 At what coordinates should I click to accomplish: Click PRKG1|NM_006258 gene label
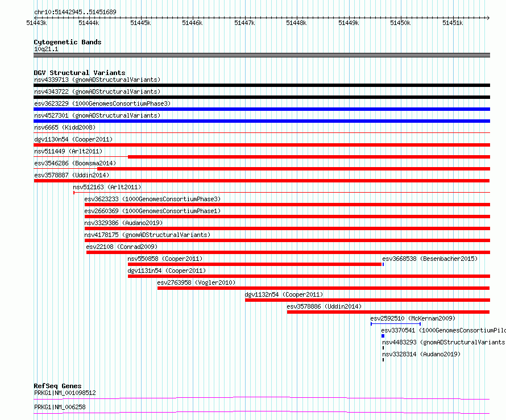coord(60,407)
